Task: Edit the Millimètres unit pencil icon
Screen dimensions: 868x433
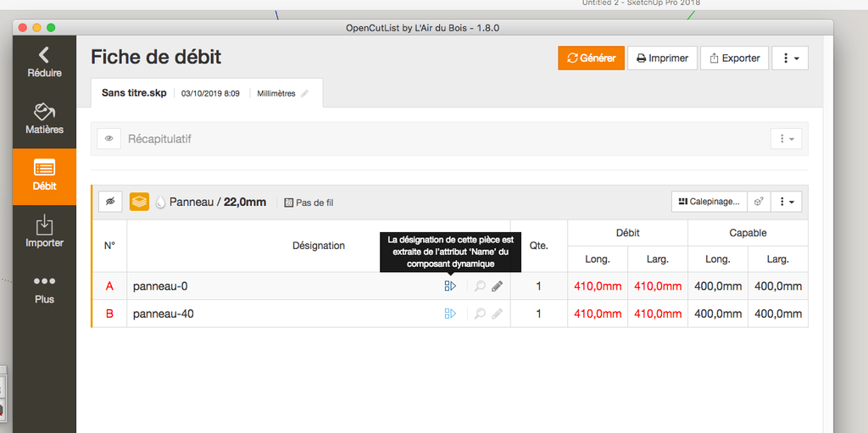Action: coord(304,93)
